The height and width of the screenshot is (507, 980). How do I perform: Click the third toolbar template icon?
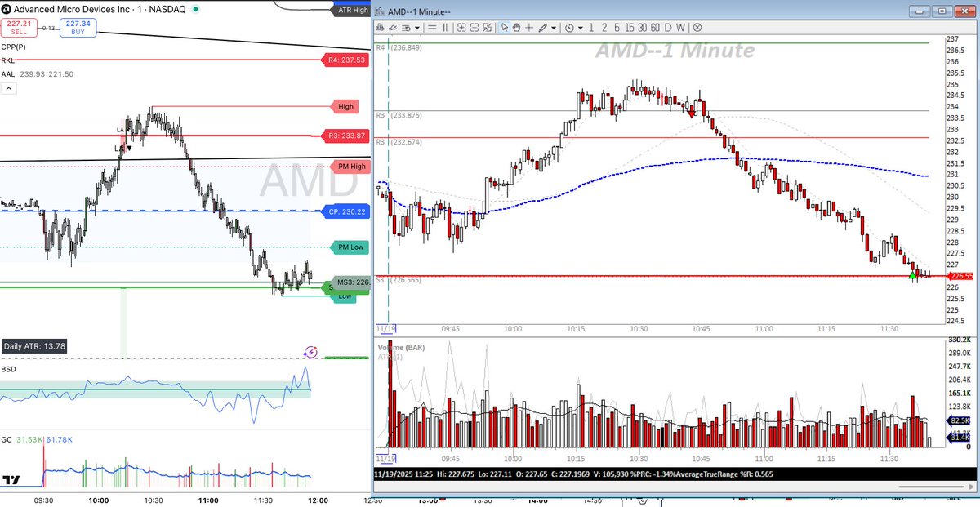407,27
